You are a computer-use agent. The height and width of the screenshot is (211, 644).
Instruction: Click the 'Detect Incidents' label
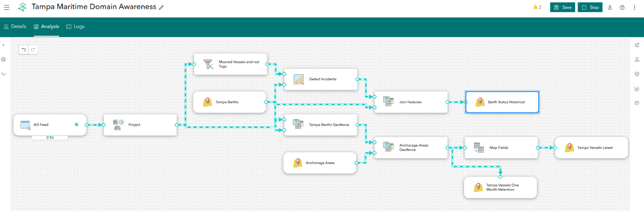coord(322,79)
